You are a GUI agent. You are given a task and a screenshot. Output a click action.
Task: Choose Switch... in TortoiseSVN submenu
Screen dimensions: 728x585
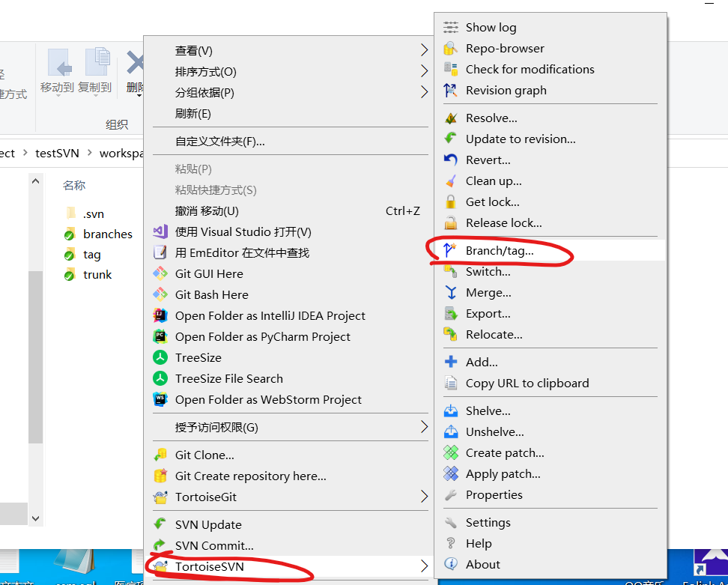coord(550,272)
